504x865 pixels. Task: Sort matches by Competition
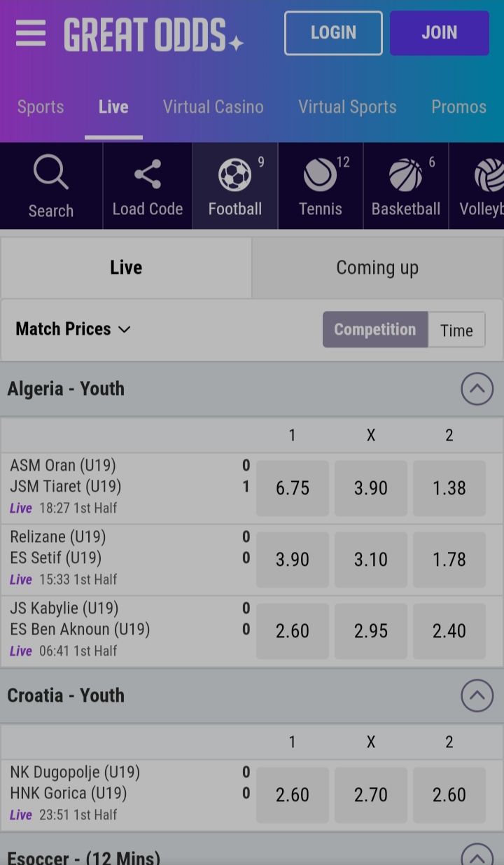[374, 329]
